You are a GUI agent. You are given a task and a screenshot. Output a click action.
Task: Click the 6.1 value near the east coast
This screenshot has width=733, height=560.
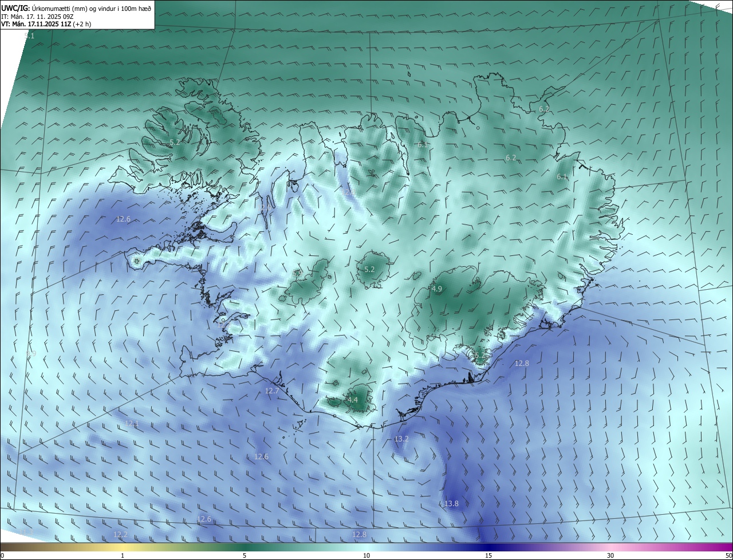562,177
